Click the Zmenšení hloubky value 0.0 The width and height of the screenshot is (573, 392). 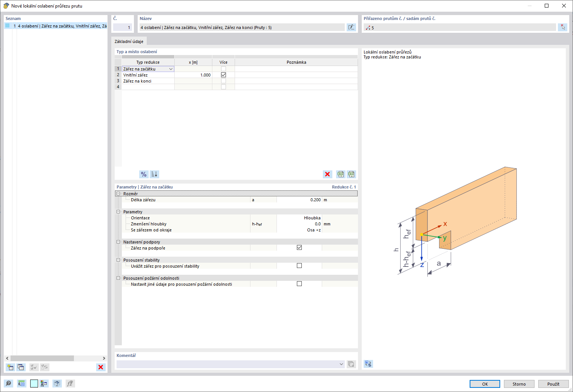(299, 224)
